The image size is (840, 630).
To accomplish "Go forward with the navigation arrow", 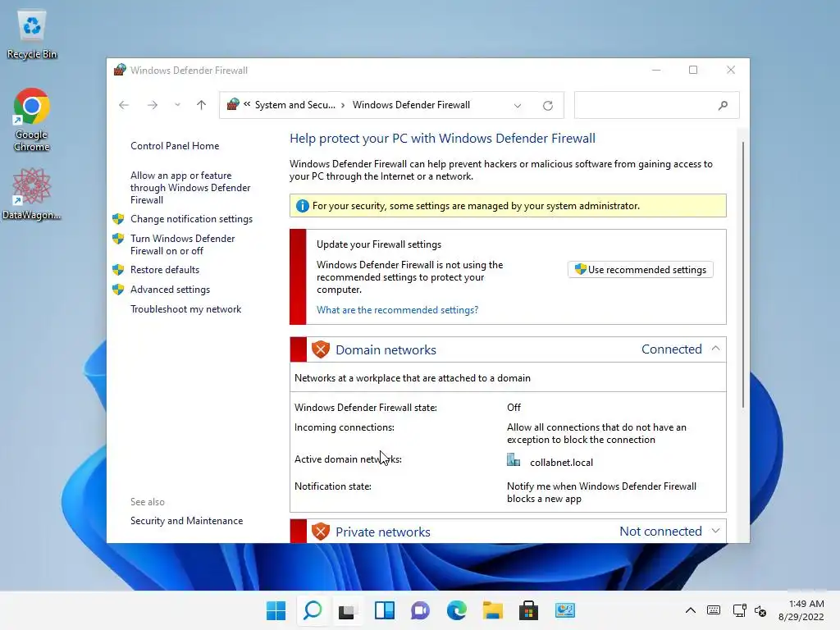I will click(152, 105).
